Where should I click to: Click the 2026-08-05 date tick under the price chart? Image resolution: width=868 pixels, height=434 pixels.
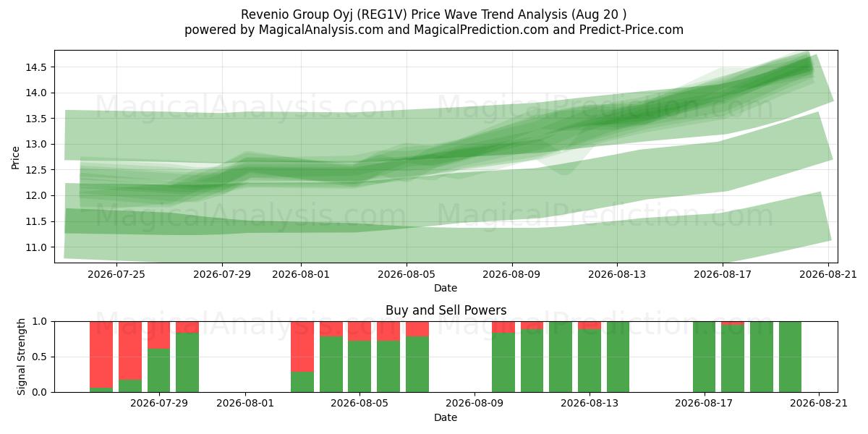pos(407,274)
